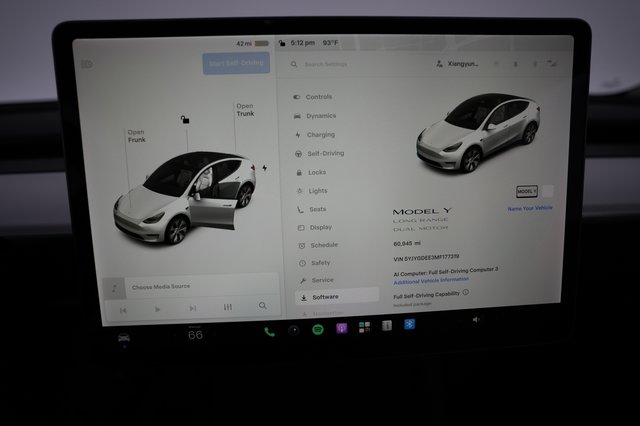Tap the unlock padlock icon above the car

point(185,120)
